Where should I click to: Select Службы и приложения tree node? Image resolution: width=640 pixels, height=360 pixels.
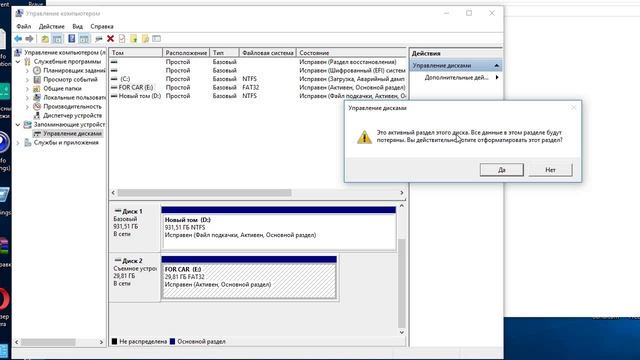pyautogui.click(x=66, y=142)
